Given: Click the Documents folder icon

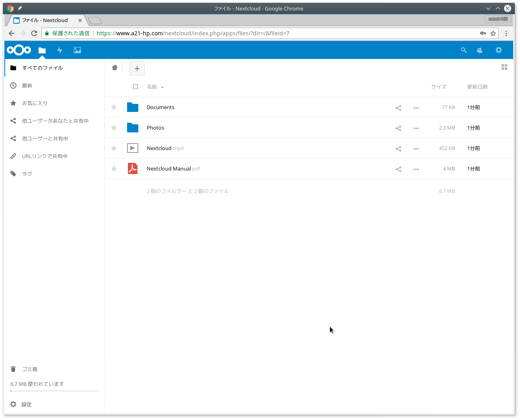Looking at the screenshot, I should pos(133,107).
